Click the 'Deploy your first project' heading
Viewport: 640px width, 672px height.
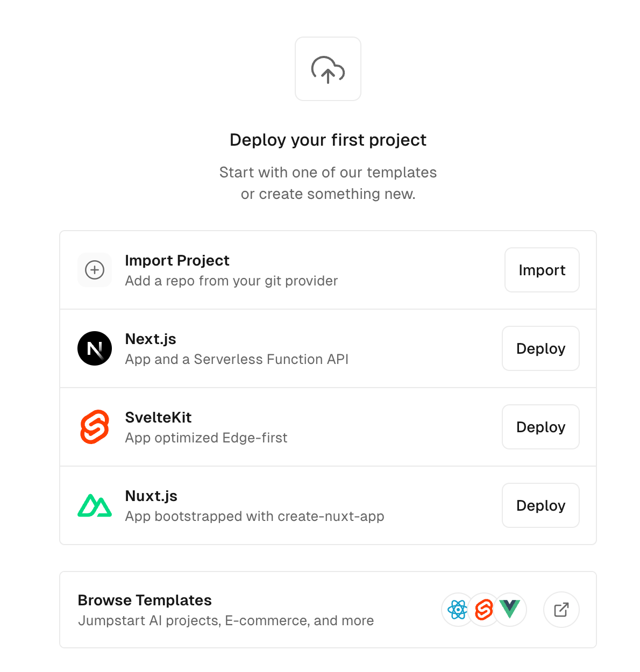[x=328, y=140]
